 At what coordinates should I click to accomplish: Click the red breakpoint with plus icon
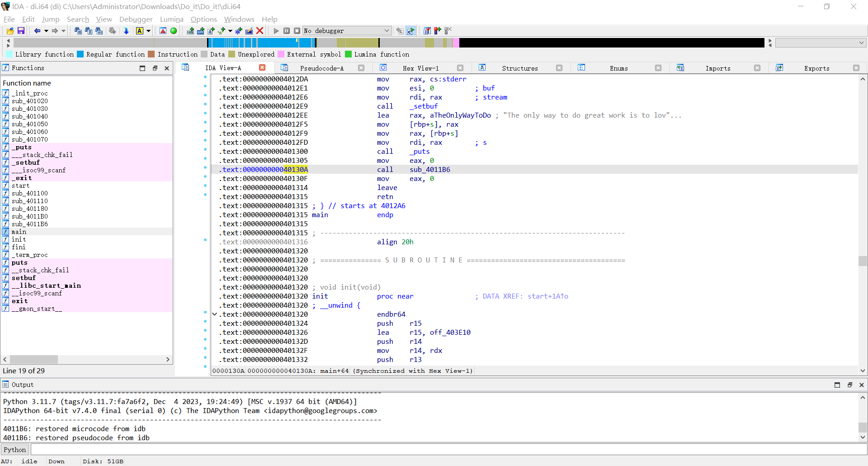(x=437, y=31)
